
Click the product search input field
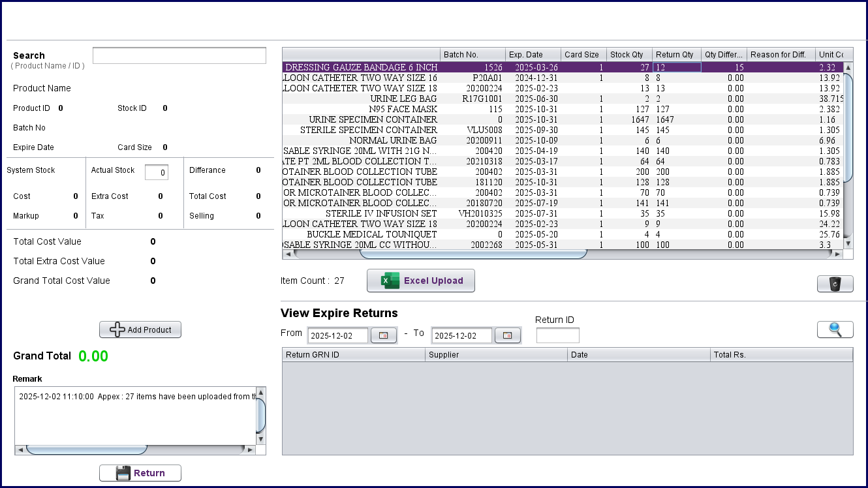(179, 55)
